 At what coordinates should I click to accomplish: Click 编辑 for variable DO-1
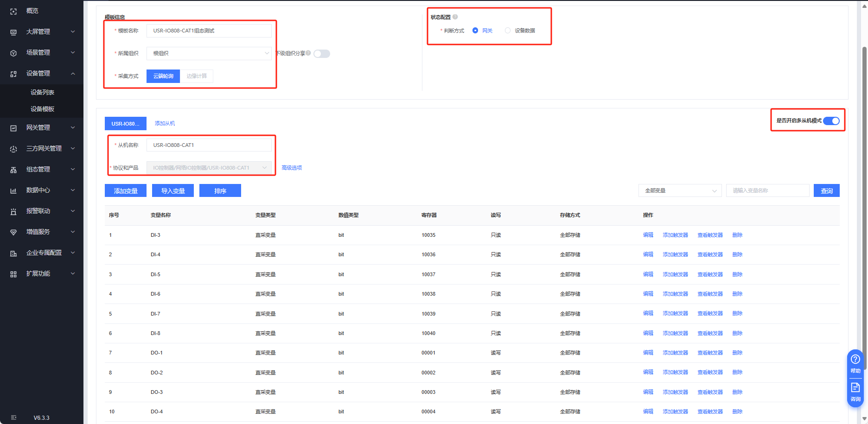point(648,353)
